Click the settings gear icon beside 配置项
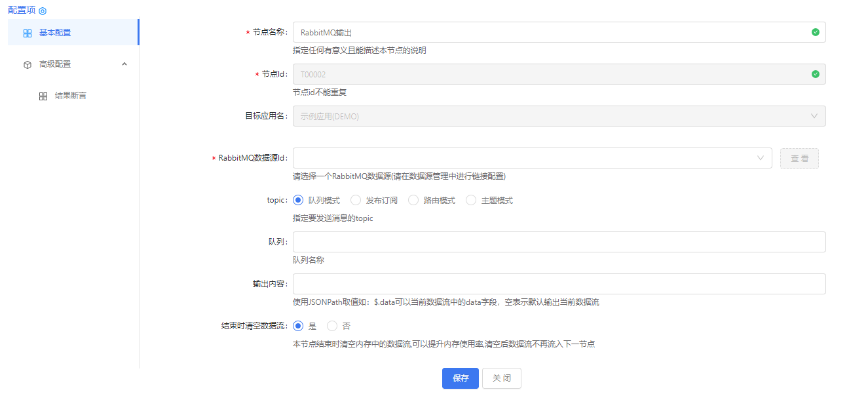The height and width of the screenshot is (417, 868). (x=43, y=11)
